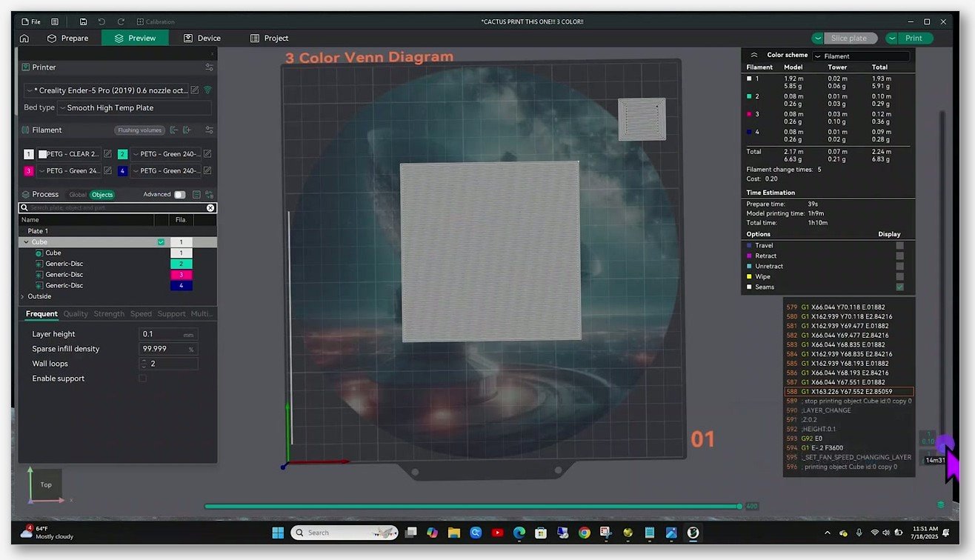
Task: Tick the Enable support checkbox
Action: click(x=142, y=379)
